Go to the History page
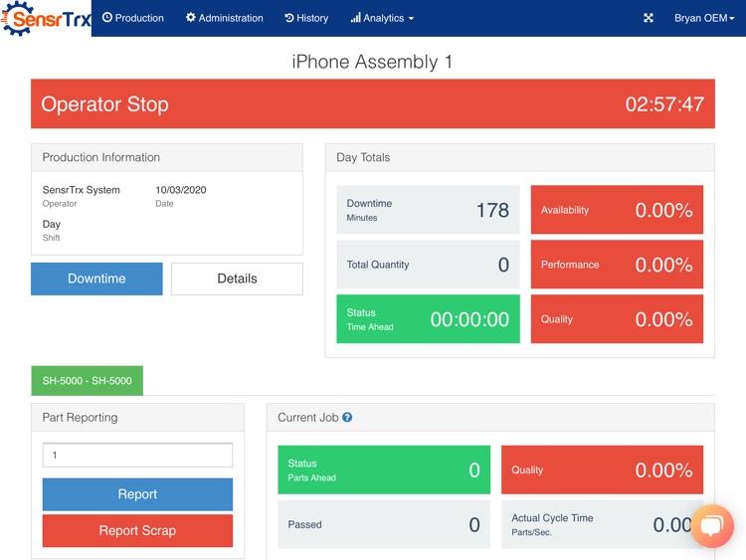The height and width of the screenshot is (560, 746). 306,18
